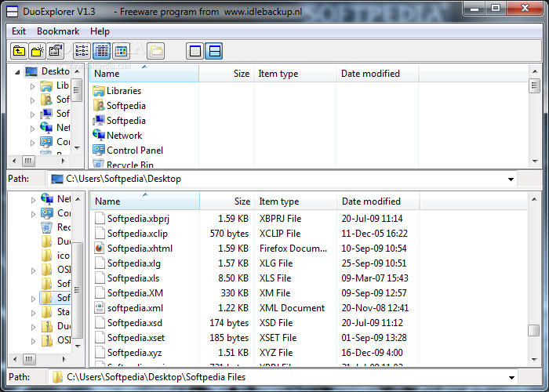Select the dual-pane layout button
549x392 pixels.
(x=214, y=51)
